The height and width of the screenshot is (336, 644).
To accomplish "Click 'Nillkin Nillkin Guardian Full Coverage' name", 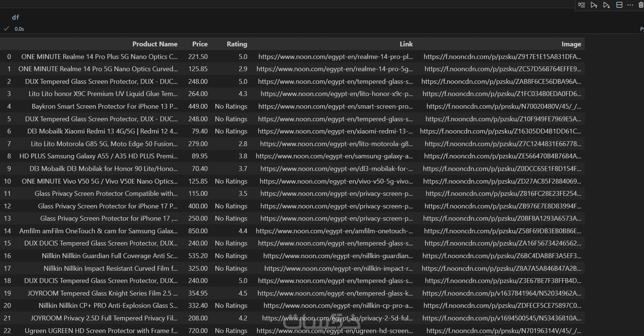I will pos(110,256).
